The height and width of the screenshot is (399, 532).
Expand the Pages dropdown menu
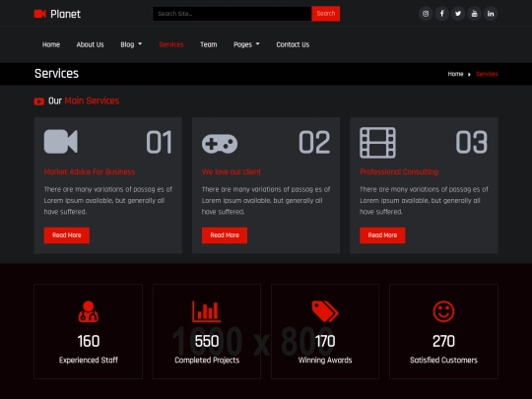(x=246, y=44)
